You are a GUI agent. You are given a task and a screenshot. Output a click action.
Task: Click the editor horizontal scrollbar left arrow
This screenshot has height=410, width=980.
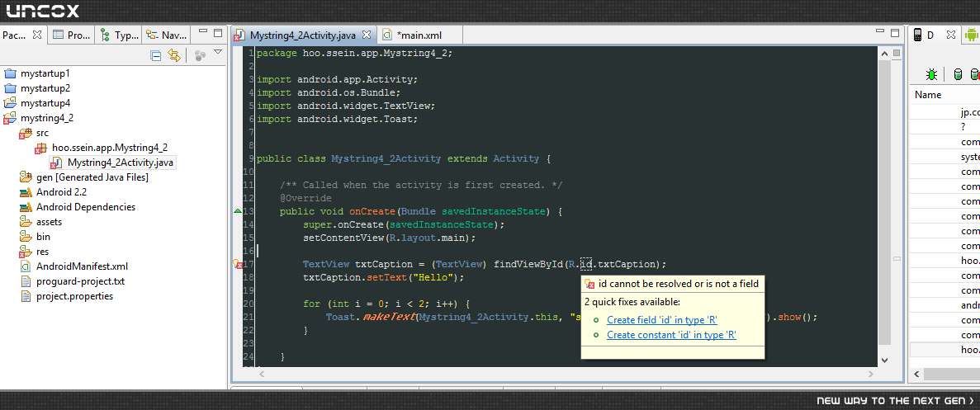point(261,374)
